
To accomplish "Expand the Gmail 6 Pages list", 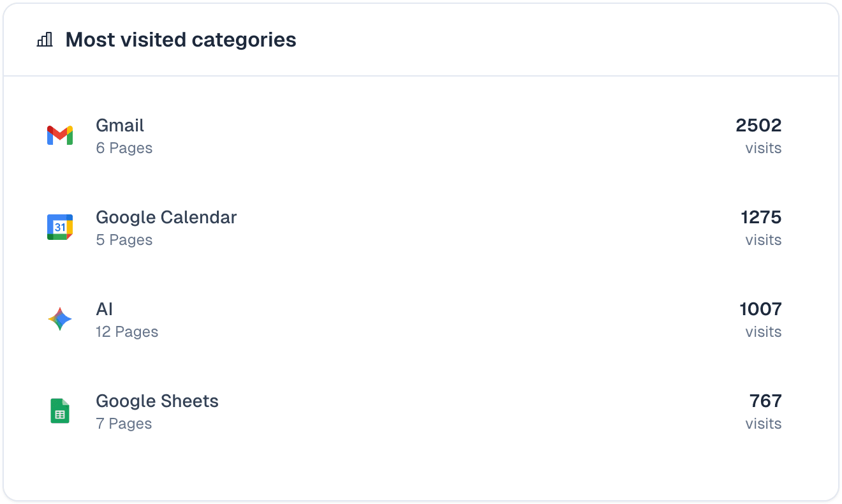I will tap(124, 147).
